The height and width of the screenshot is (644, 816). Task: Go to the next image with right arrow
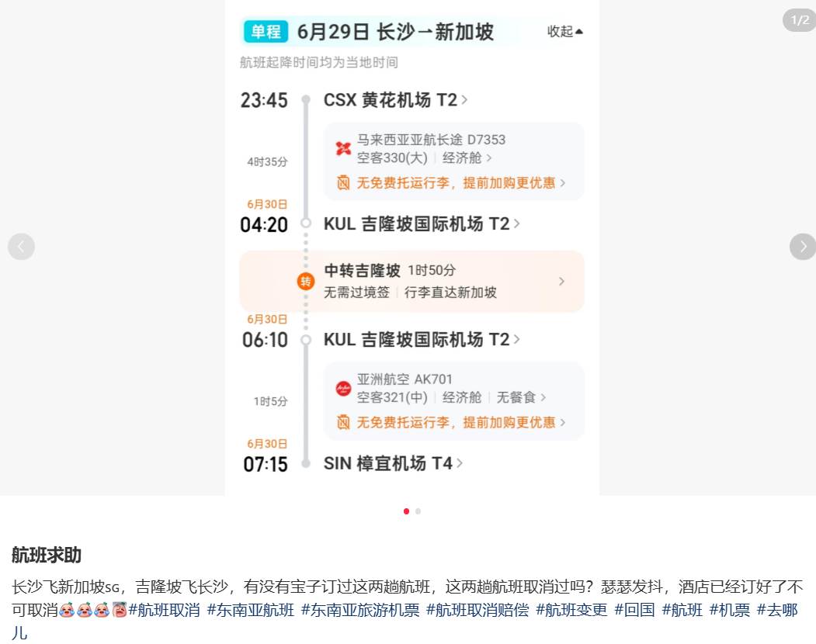click(802, 247)
